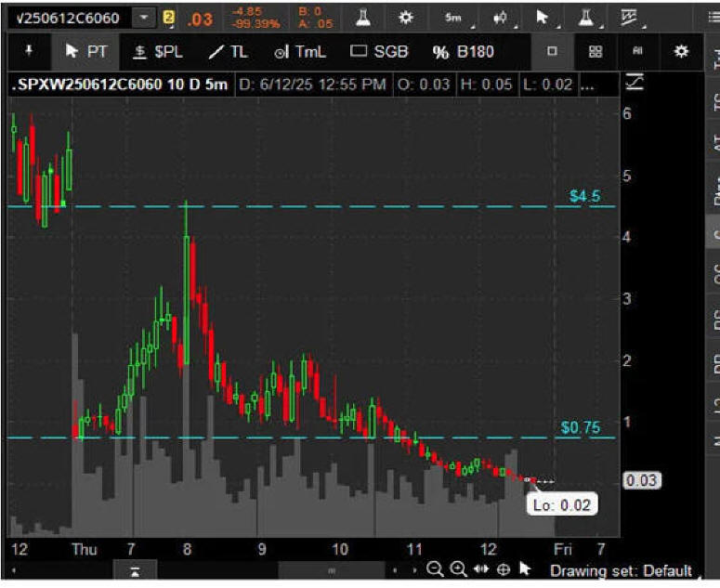720x588 pixels.
Task: Click the small right scroll arrow by zoom
Action: click(414, 570)
